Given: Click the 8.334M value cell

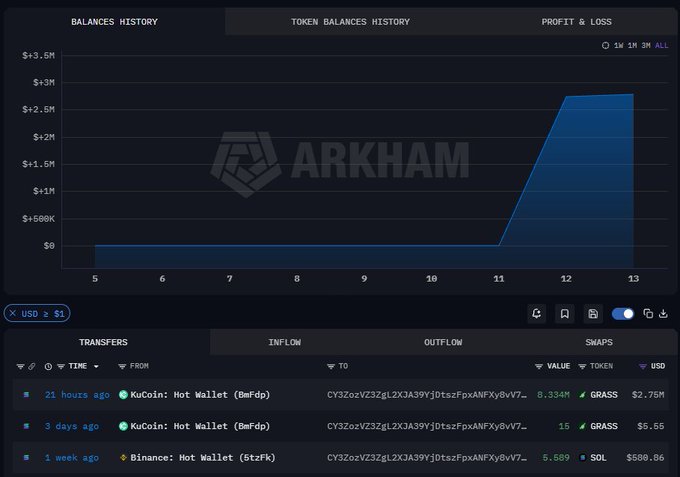Looking at the screenshot, I should click(x=553, y=395).
